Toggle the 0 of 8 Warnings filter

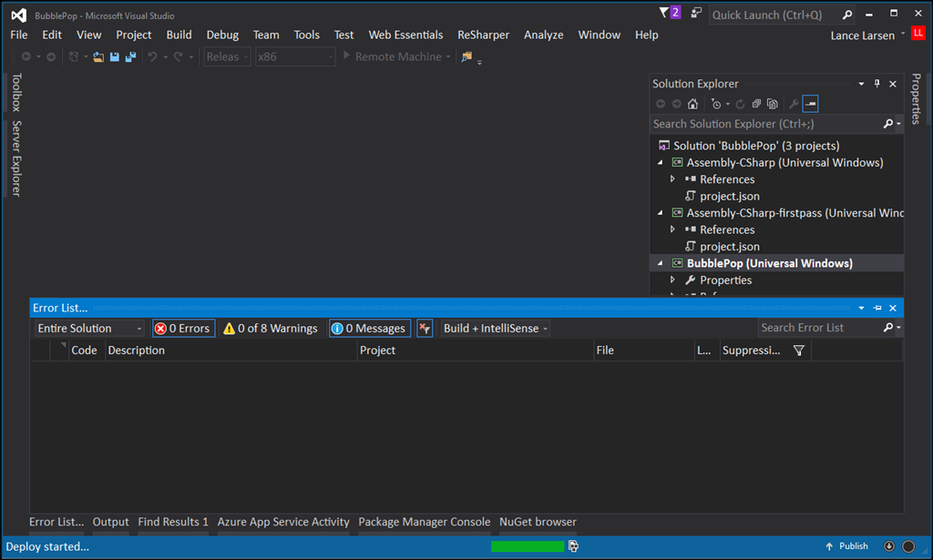(x=271, y=328)
